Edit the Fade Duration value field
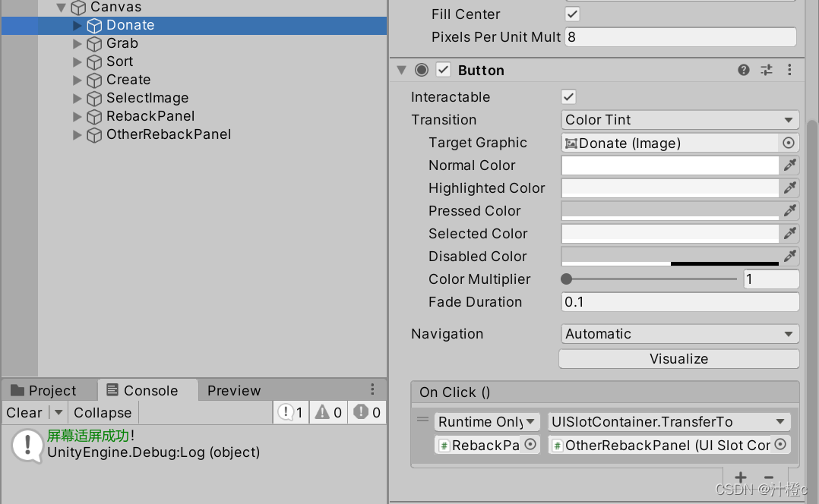Screen dimensions: 819x504 pos(680,301)
